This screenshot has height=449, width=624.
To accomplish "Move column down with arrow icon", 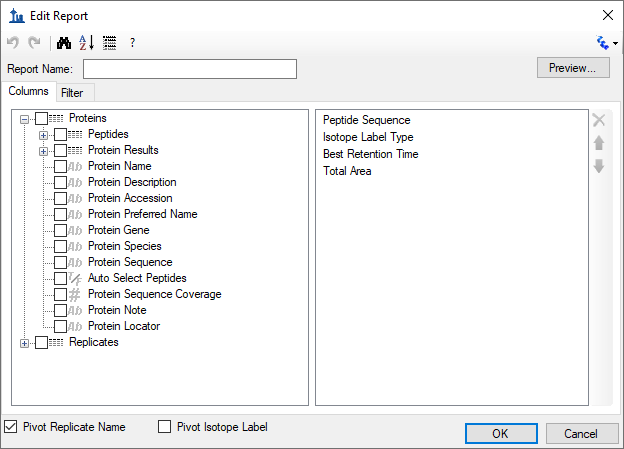I will 599,166.
